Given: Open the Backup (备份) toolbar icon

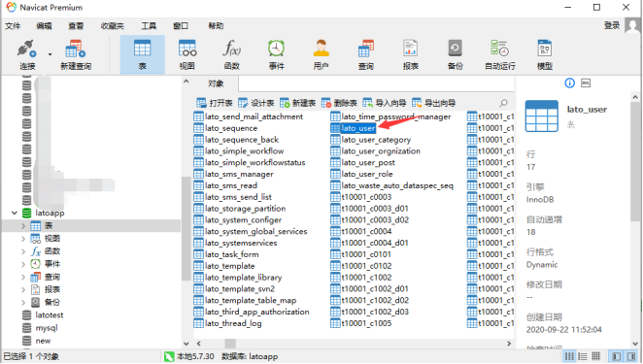Looking at the screenshot, I should (x=456, y=54).
